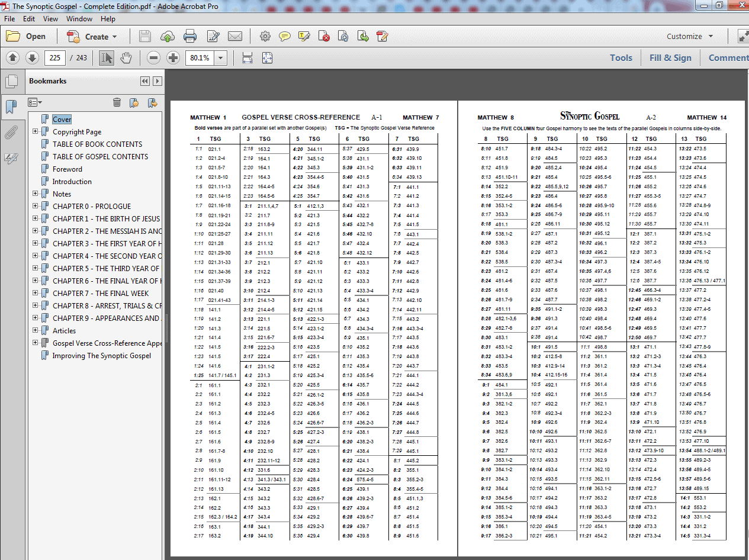Activate the Hand pan tool
This screenshot has height=560, width=749.
pos(126,57)
